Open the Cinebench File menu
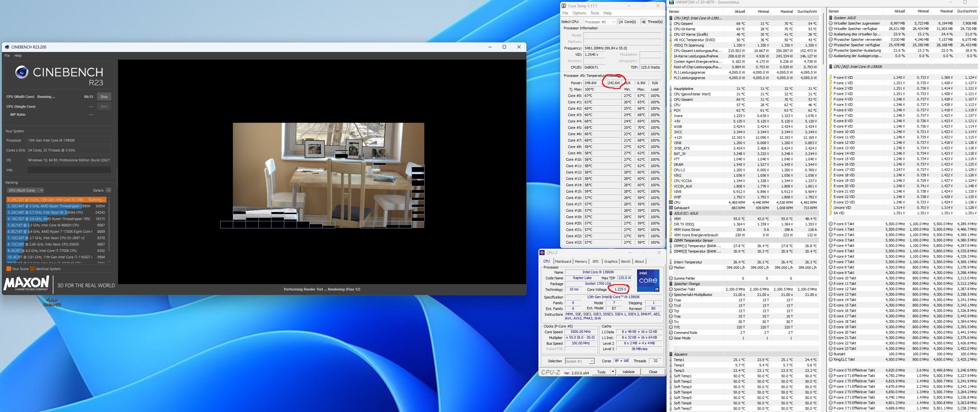This screenshot has height=412, width=980. point(7,55)
